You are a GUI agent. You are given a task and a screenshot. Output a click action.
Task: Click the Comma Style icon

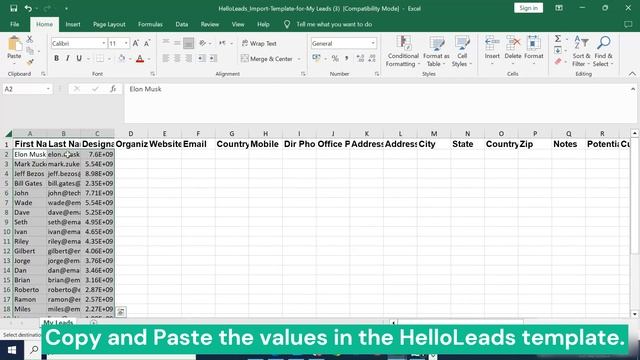tap(347, 58)
